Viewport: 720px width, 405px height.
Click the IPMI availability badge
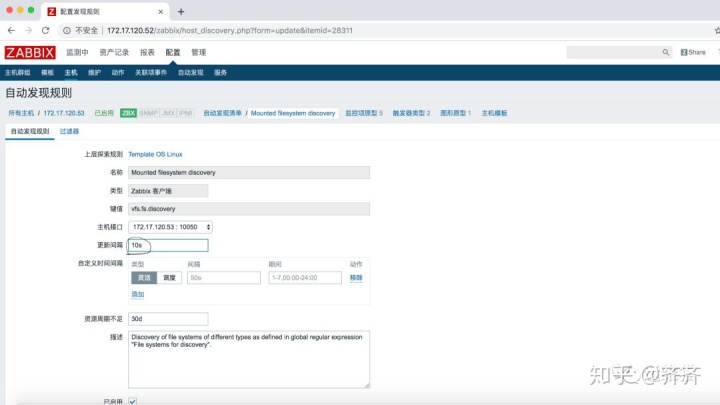click(x=186, y=113)
